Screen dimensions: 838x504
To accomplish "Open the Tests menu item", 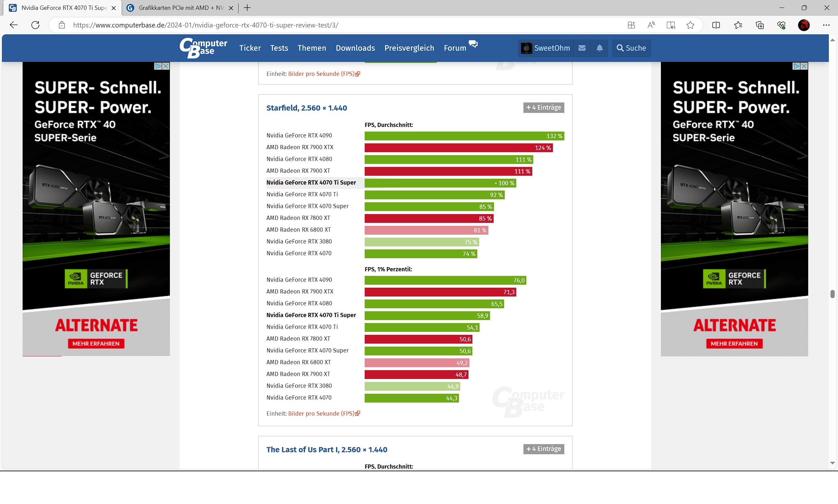I will coord(279,48).
